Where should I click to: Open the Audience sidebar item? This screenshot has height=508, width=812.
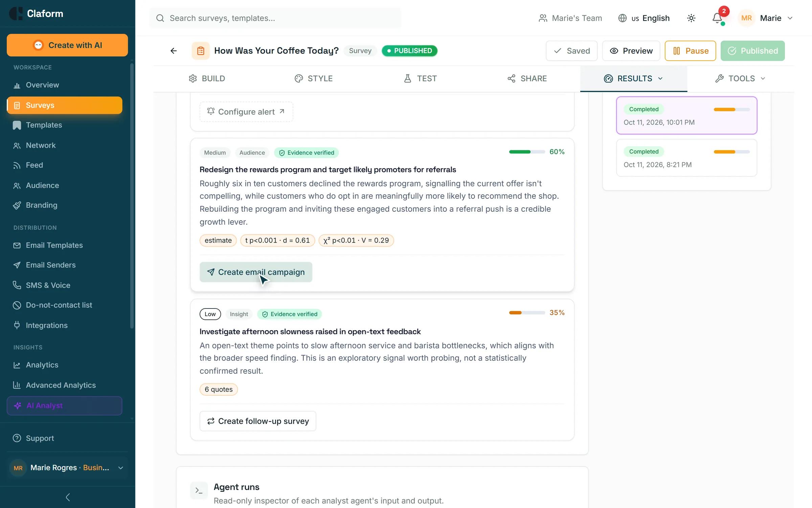64,185
